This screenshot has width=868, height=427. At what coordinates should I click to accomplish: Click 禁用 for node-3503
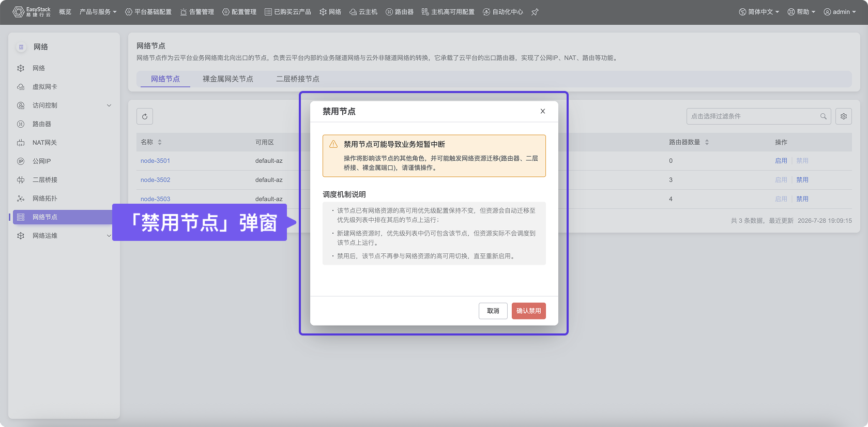coord(802,199)
